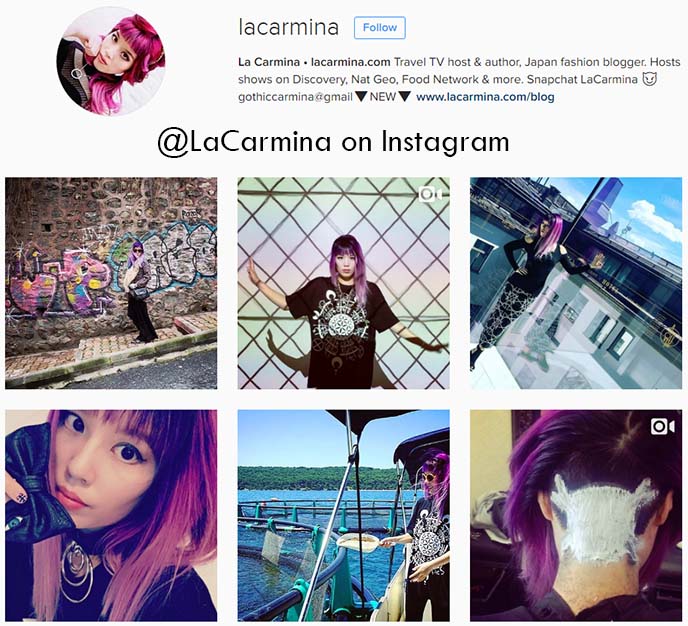Click the cat face emoji in bio

tap(650, 79)
